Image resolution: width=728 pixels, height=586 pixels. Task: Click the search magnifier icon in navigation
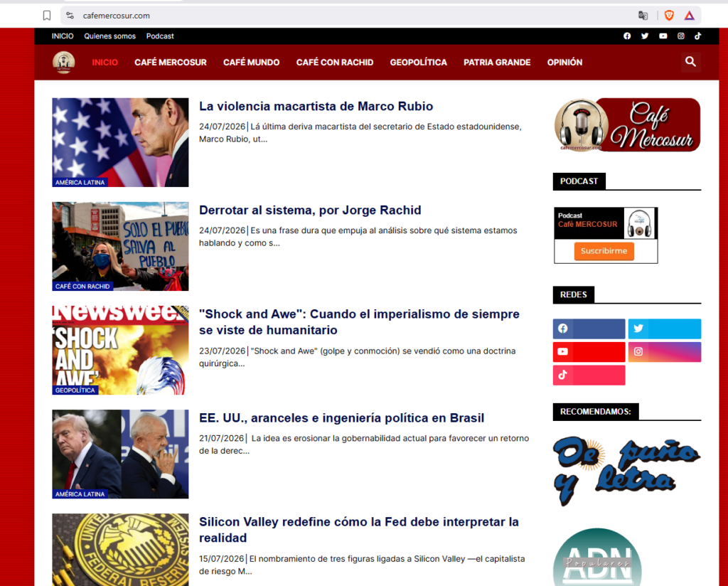691,62
